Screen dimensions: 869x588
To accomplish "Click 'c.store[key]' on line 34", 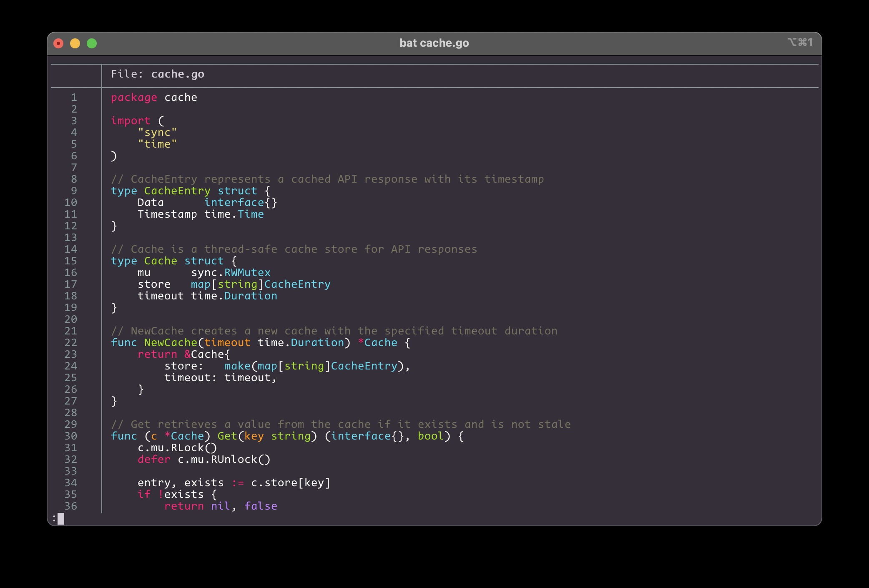I will (291, 483).
